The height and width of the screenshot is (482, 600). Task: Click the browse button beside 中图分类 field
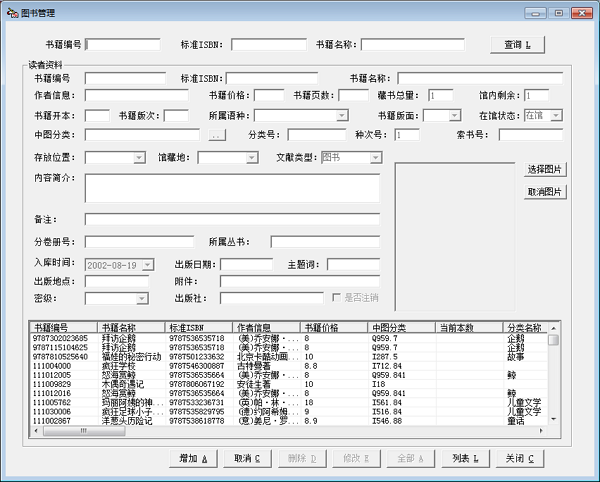coord(217,135)
